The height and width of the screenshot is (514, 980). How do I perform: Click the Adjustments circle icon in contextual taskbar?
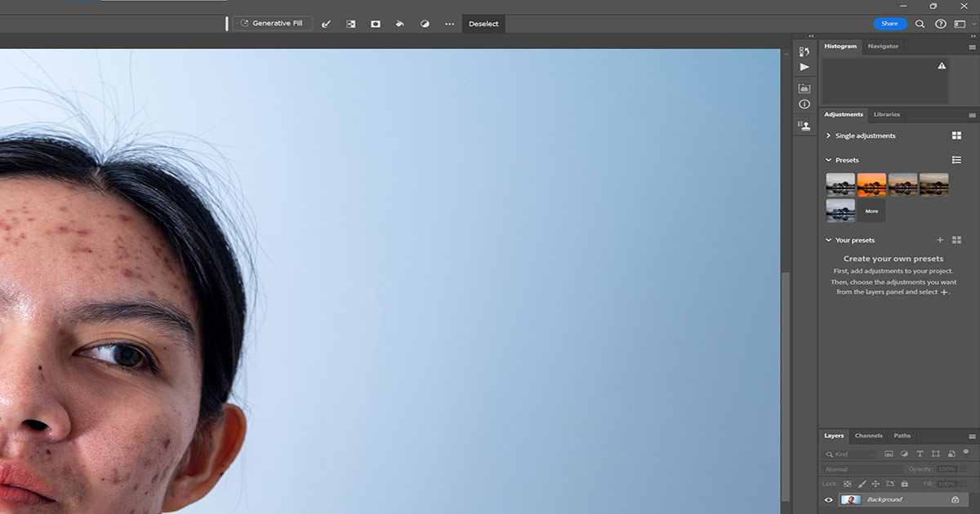[425, 23]
